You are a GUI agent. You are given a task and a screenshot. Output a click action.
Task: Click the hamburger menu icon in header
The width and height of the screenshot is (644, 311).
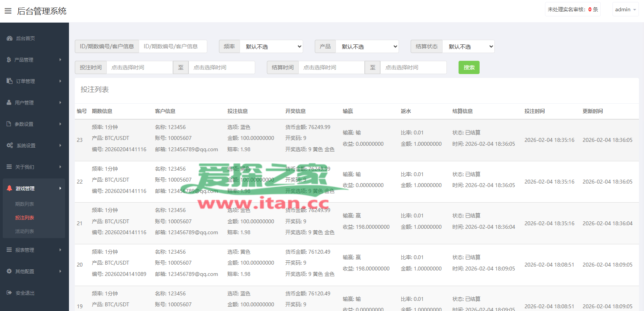pyautogui.click(x=8, y=11)
